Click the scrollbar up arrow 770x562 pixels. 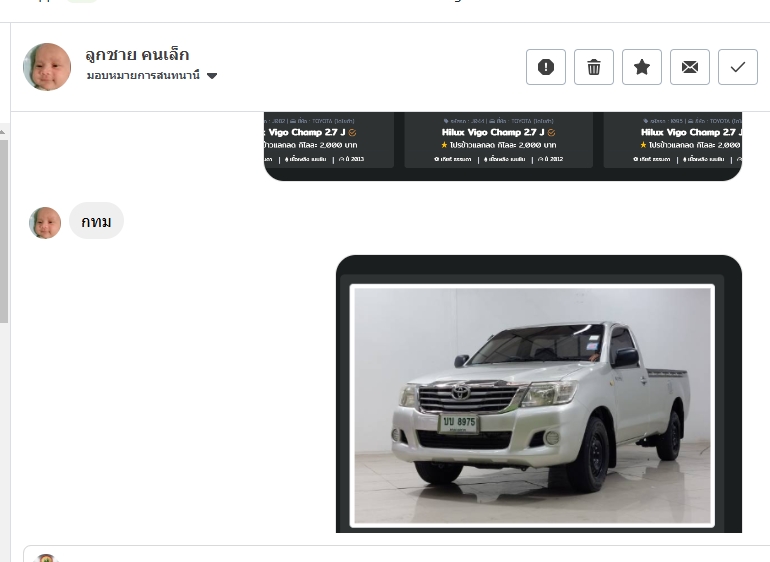3,132
